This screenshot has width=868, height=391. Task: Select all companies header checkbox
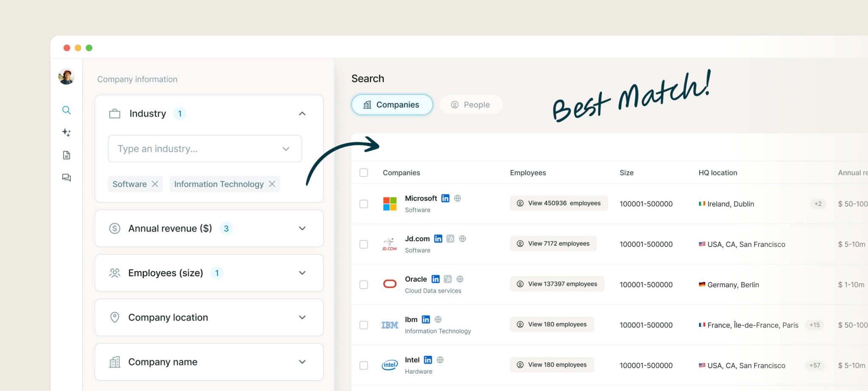pyautogui.click(x=364, y=173)
